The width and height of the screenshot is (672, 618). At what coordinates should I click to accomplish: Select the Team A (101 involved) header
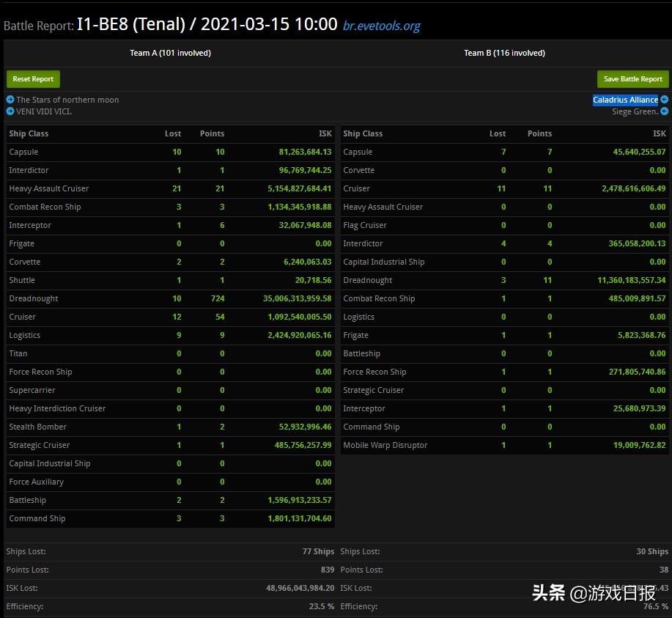pos(170,53)
